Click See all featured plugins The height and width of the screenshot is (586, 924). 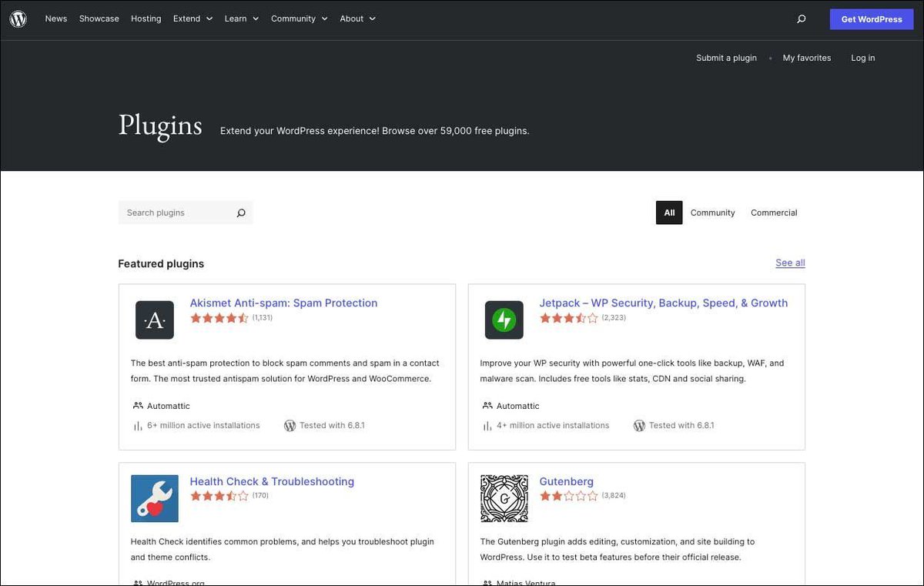[x=790, y=263]
